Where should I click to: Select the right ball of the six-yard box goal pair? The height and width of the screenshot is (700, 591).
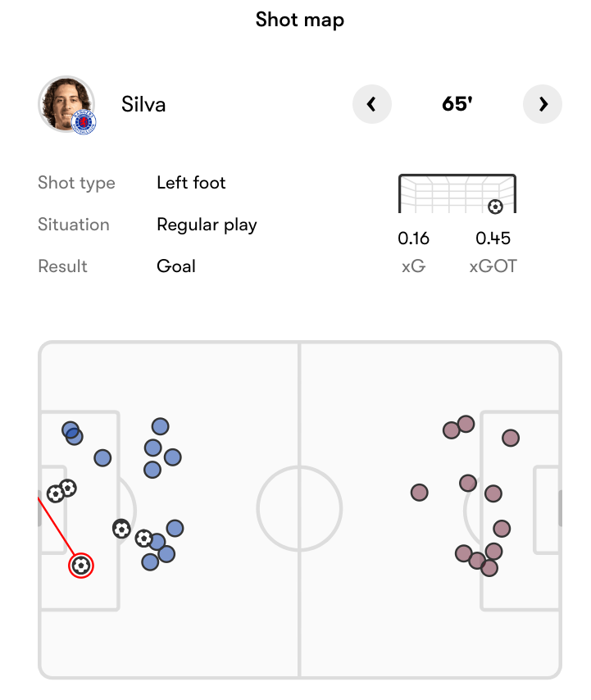click(x=68, y=488)
